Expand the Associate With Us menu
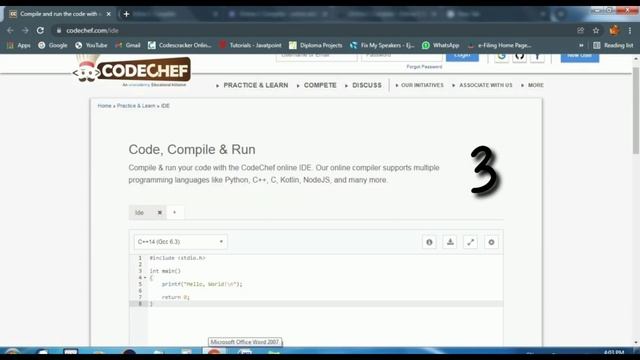 pos(482,85)
